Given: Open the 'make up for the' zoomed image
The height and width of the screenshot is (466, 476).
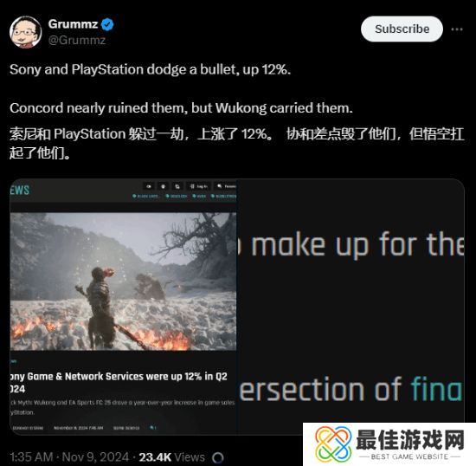Looking at the screenshot, I should point(351,307).
